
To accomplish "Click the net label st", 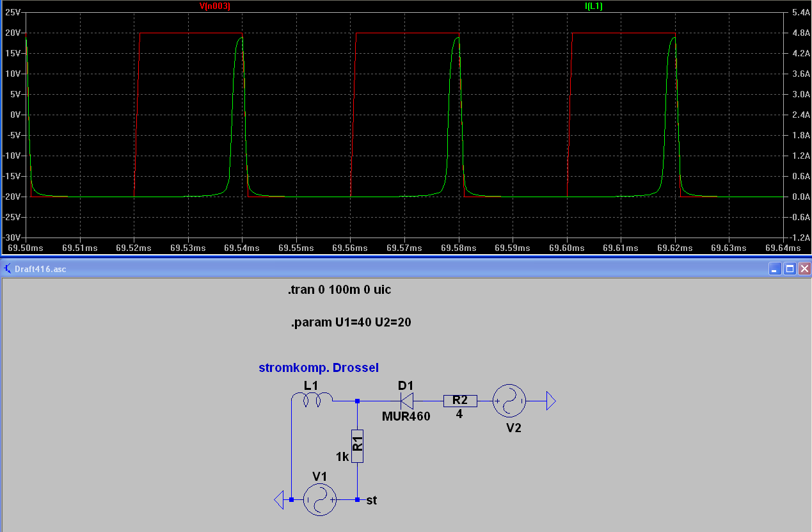I will point(372,500).
